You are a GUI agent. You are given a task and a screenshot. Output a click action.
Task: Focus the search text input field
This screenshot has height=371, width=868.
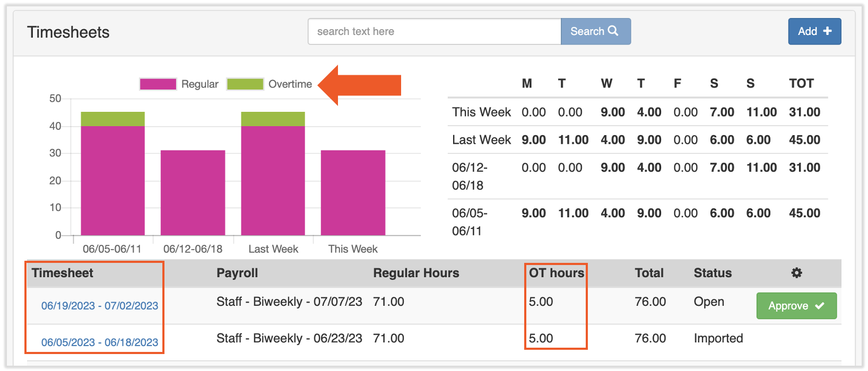point(434,32)
